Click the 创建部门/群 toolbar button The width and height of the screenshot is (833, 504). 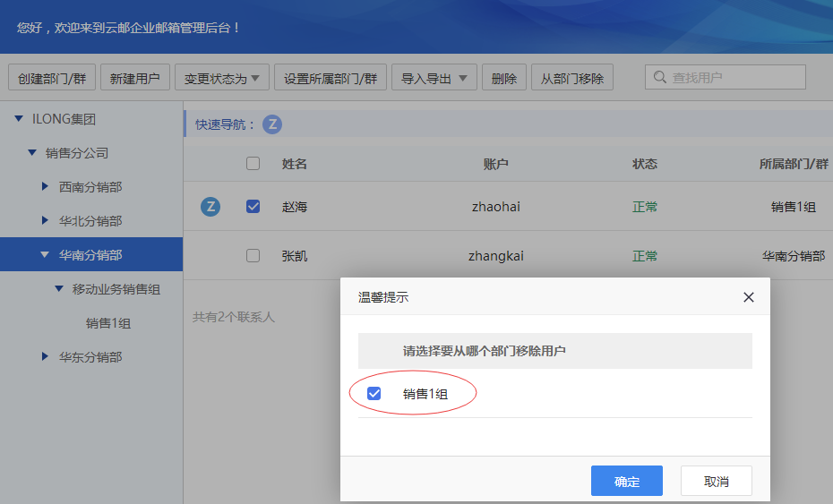click(x=52, y=78)
